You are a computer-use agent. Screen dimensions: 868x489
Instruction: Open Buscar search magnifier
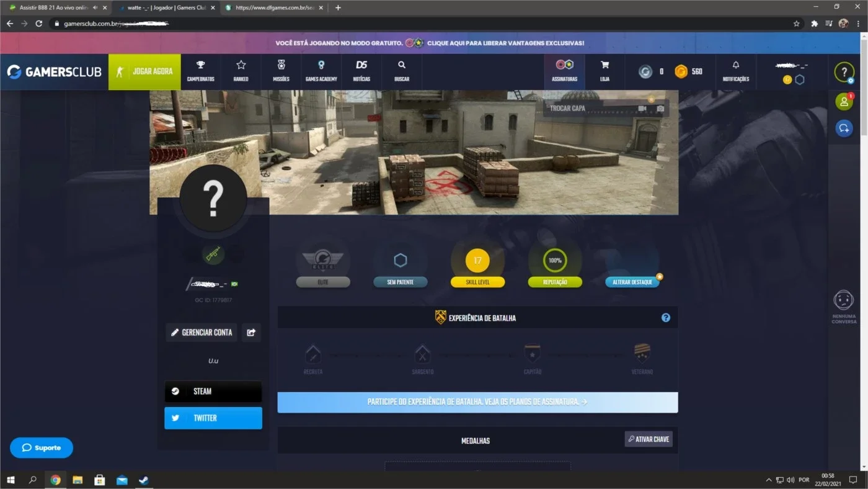[402, 72]
